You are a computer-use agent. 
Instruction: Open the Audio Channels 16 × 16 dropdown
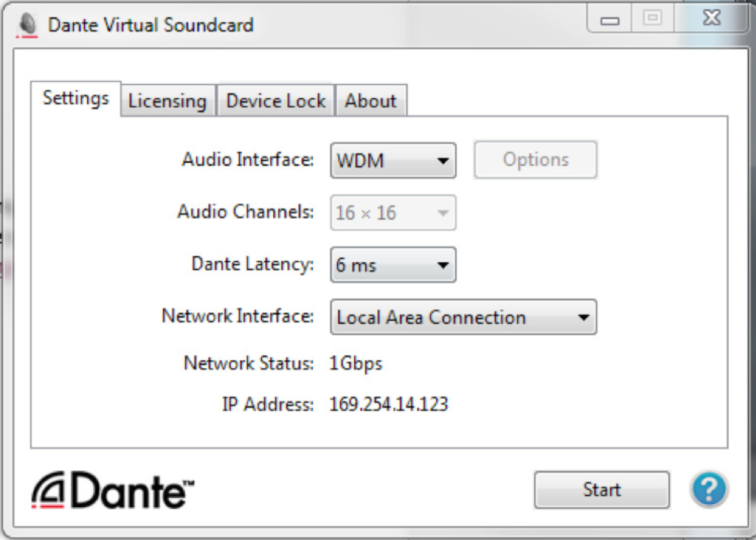click(x=393, y=213)
